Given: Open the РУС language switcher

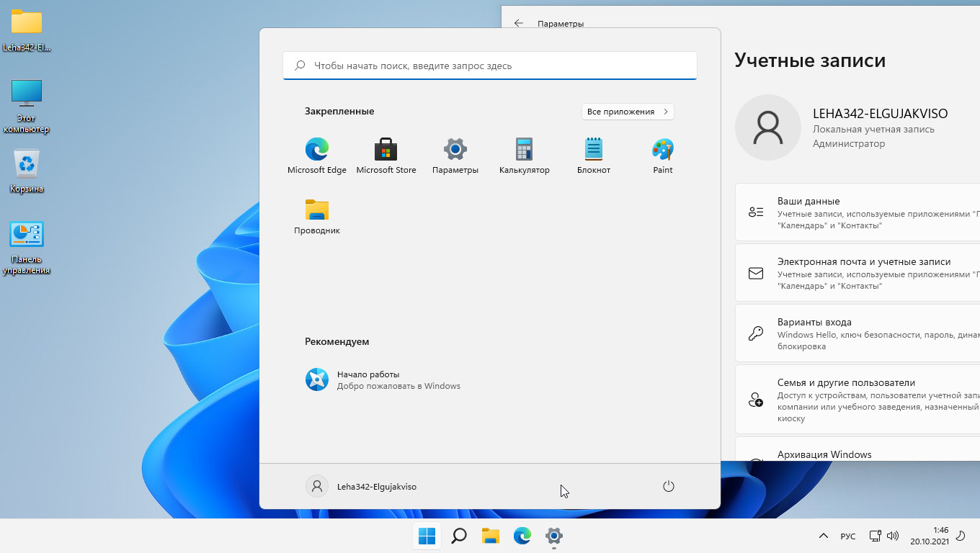Looking at the screenshot, I should pyautogui.click(x=848, y=536).
